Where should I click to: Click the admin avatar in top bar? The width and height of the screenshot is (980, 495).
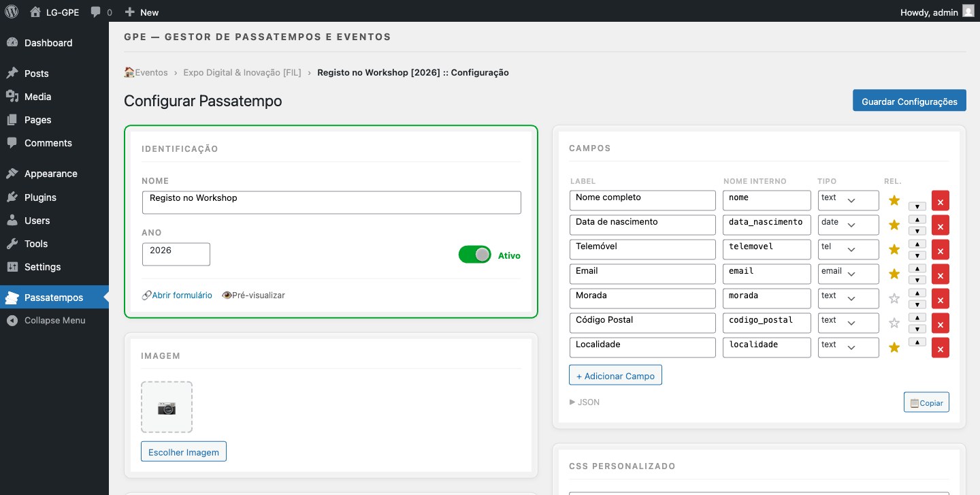[968, 12]
